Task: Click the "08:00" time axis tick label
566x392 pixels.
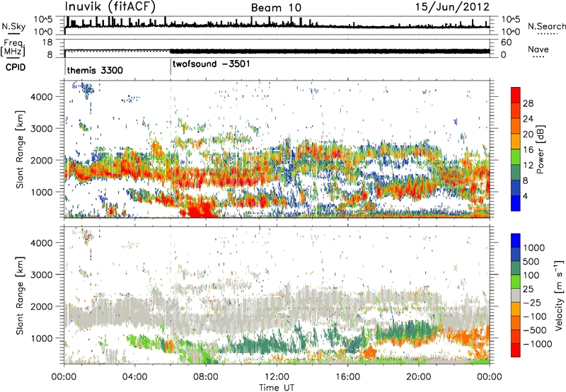Action: click(205, 377)
